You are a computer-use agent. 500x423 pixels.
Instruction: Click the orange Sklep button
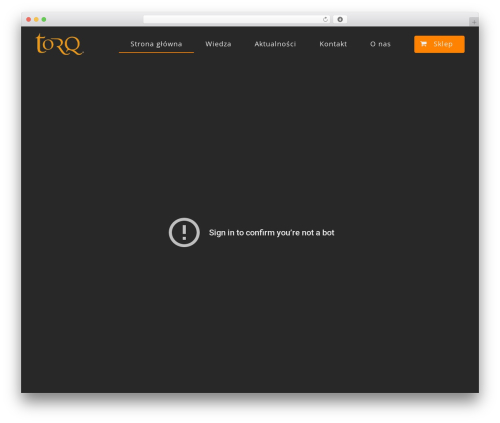click(439, 44)
